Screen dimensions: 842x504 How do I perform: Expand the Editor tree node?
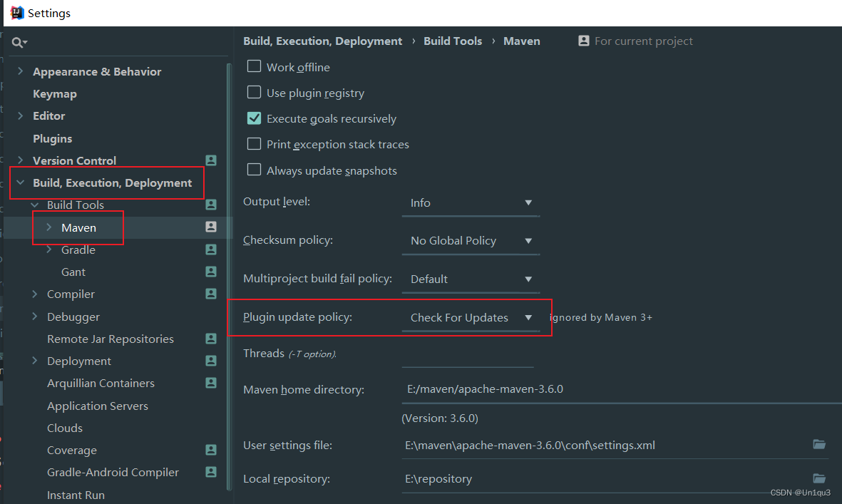(x=21, y=115)
